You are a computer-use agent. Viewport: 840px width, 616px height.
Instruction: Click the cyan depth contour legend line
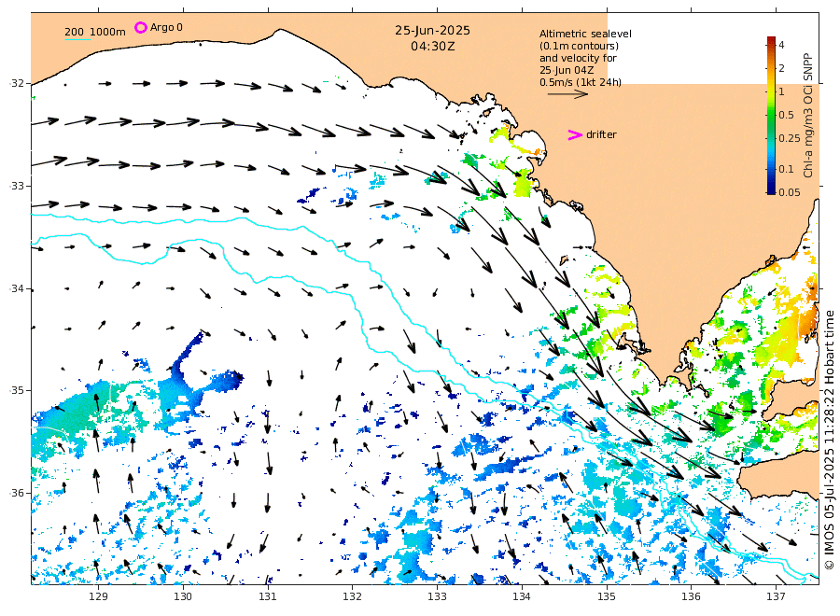click(77, 39)
